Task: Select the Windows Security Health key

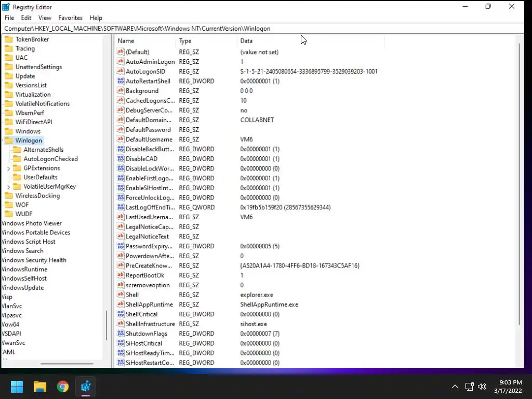Action: (x=34, y=260)
